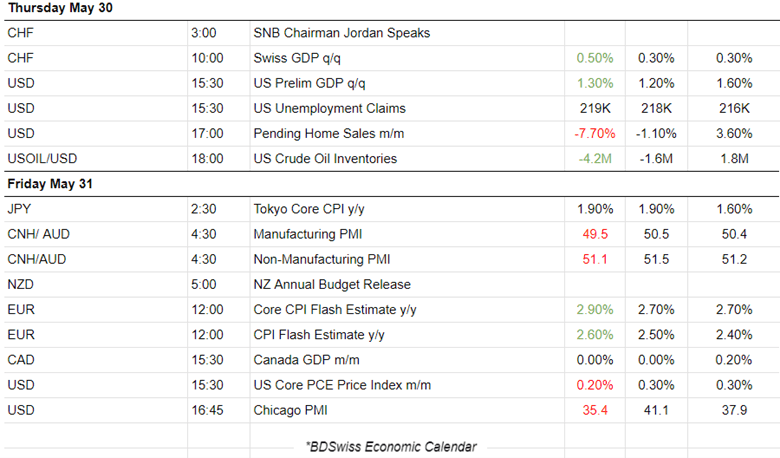Viewport: 780px width, 458px height.
Task: Select NZ Annual Budget Release event
Action: click(332, 284)
